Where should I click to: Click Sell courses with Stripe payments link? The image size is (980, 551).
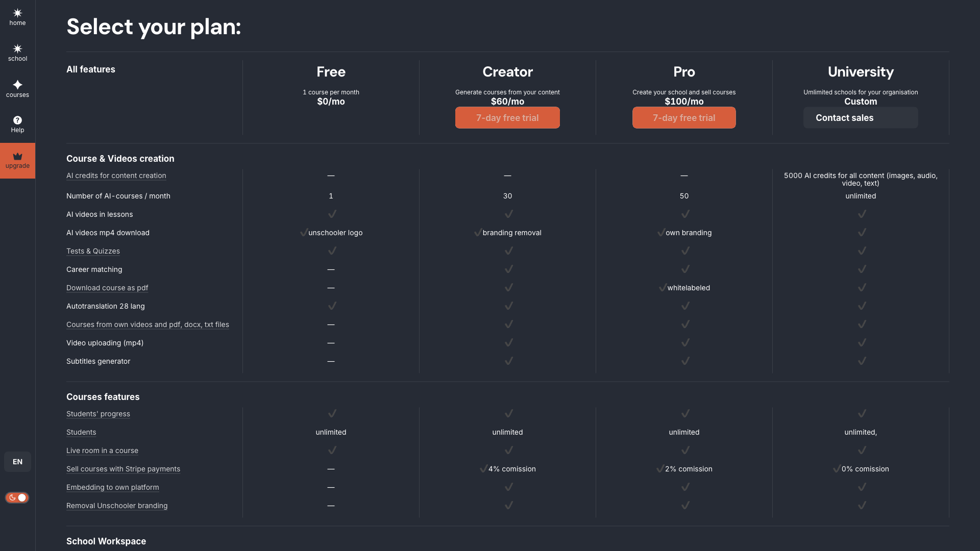coord(123,469)
